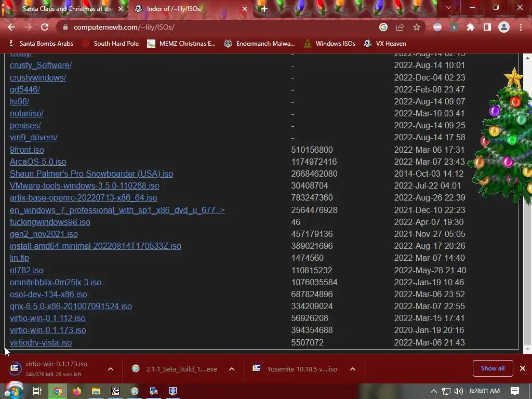Download osol-dev-134-x86.iso
This screenshot has height=399, width=532.
point(48,294)
